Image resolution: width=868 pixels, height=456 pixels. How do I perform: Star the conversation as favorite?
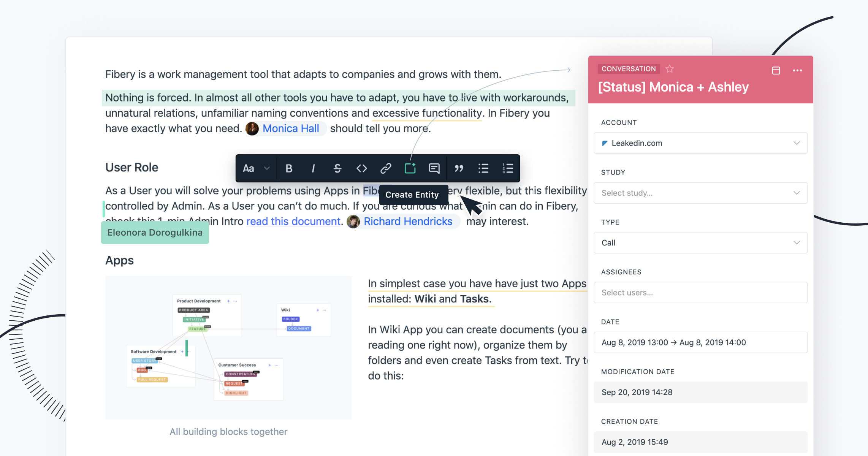(x=670, y=69)
